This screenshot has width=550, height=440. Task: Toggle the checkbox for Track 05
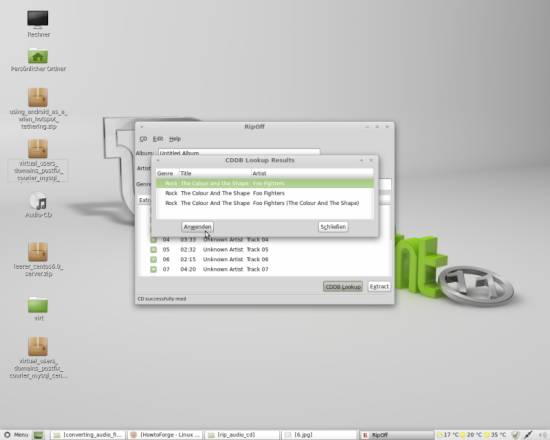(x=154, y=249)
